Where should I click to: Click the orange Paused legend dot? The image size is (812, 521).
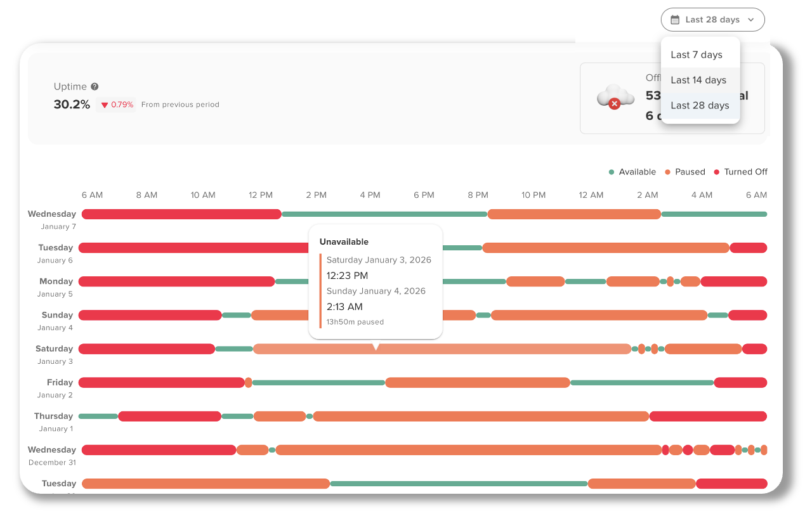pos(667,172)
